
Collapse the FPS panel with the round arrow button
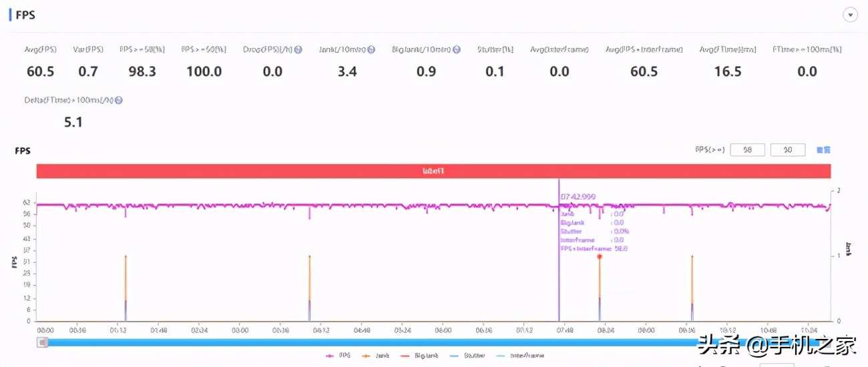point(850,15)
